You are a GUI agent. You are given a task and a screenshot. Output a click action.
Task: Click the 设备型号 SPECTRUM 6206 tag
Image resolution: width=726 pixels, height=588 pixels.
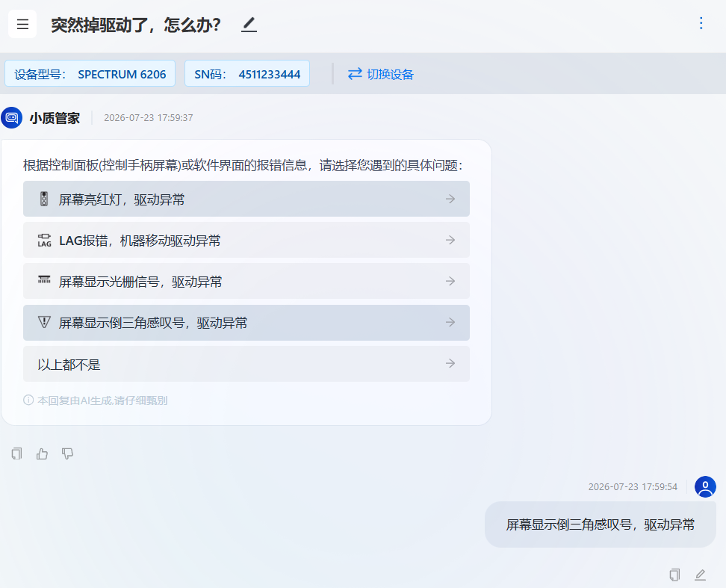coord(90,74)
